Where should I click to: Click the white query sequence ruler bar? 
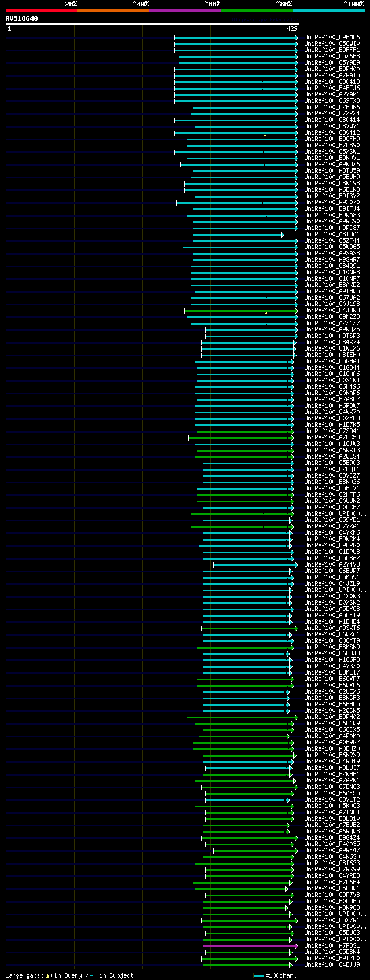point(152,24)
